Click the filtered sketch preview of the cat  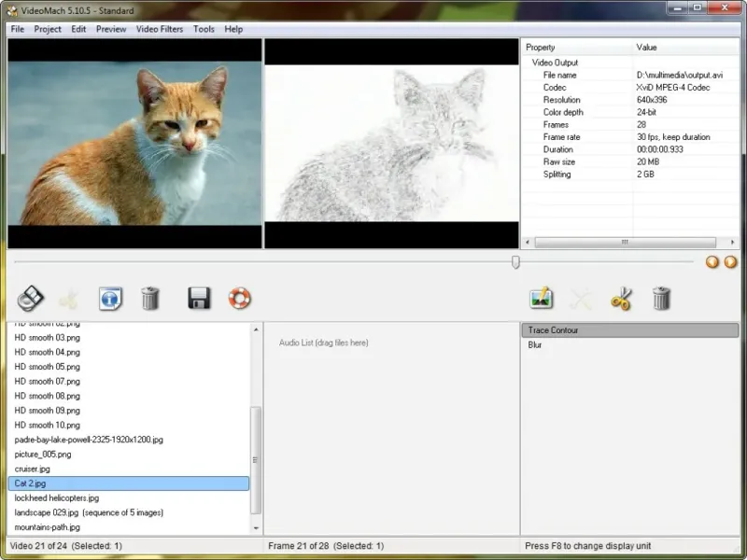coord(391,143)
